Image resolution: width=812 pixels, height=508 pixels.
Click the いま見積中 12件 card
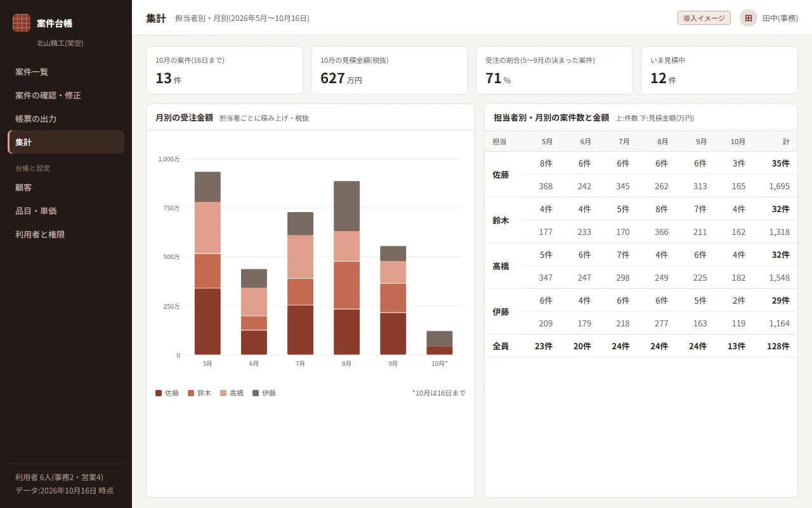tap(719, 70)
